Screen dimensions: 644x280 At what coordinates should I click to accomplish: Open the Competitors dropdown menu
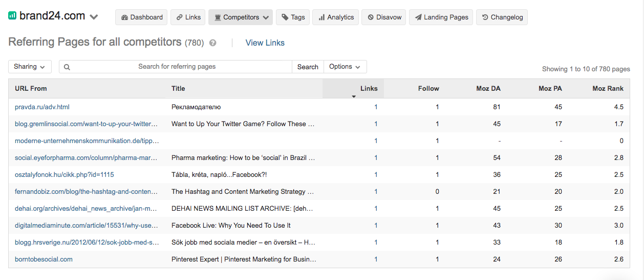point(241,17)
